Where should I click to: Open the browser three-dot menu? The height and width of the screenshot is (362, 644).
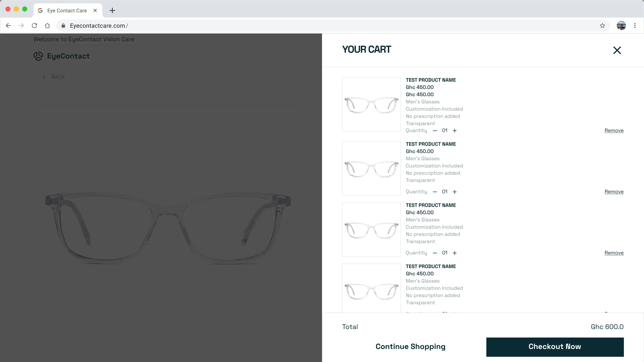click(635, 26)
